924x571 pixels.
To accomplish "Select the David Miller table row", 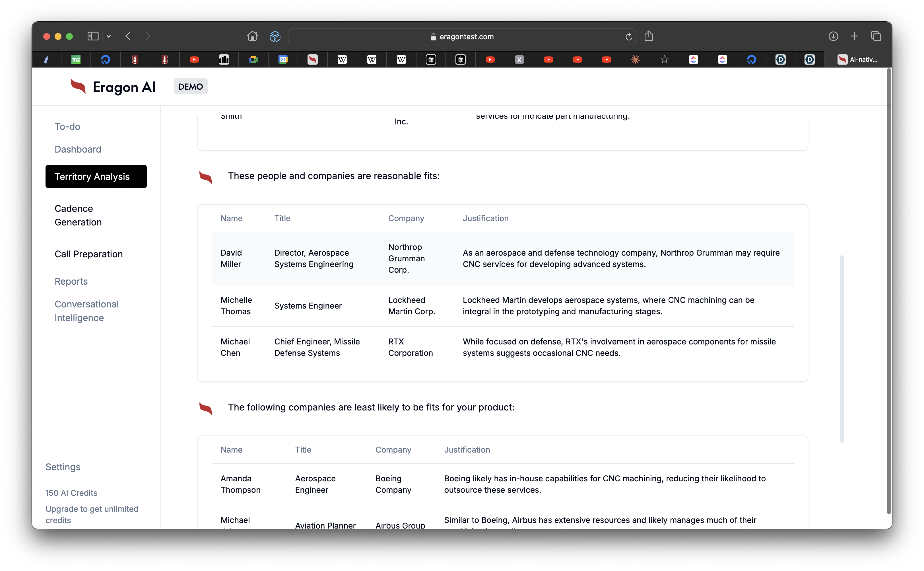I will tap(502, 258).
